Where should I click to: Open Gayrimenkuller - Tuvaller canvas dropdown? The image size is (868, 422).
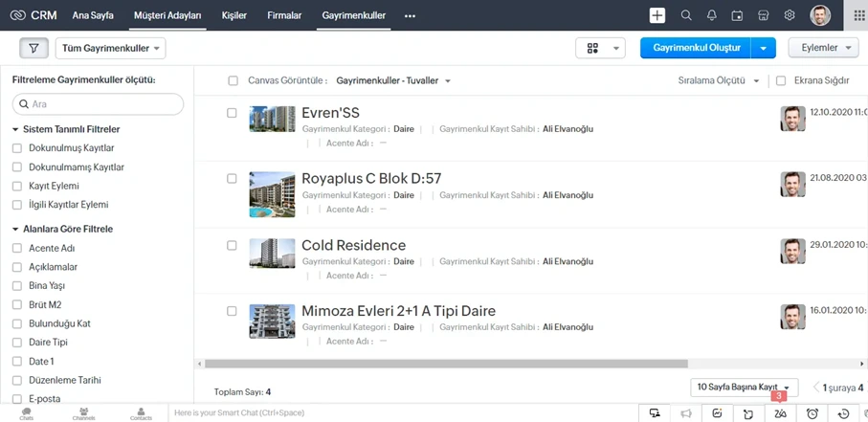pos(393,80)
